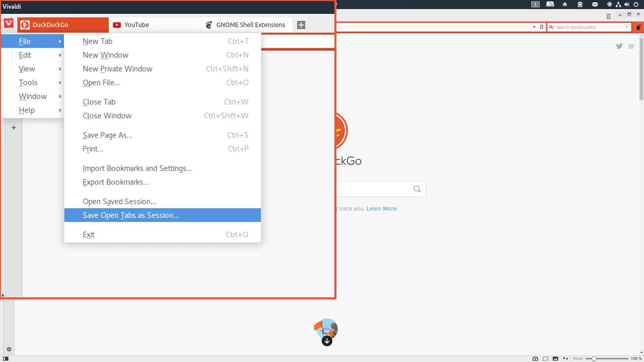Open the system mail tray icon
The width and height of the screenshot is (644, 362).
pyautogui.click(x=595, y=4)
